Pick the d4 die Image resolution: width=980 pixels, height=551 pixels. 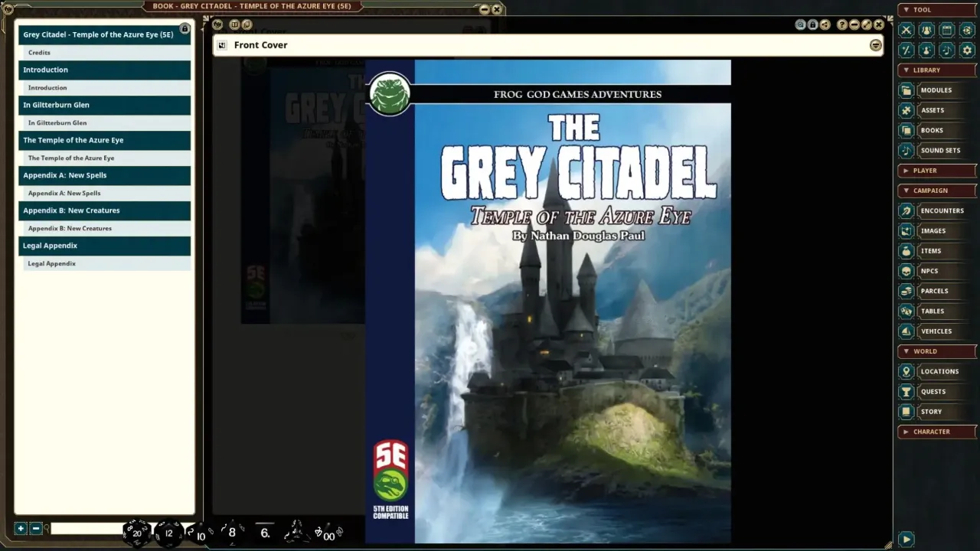tap(296, 532)
